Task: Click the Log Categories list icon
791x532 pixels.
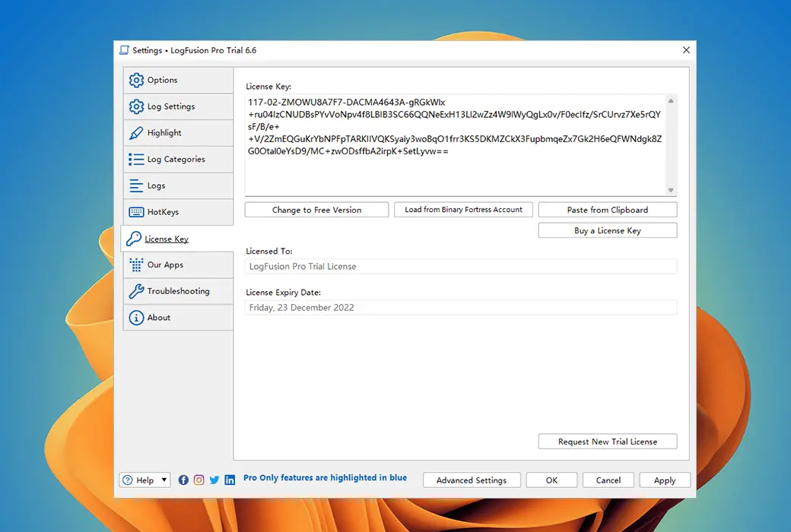Action: coord(136,160)
